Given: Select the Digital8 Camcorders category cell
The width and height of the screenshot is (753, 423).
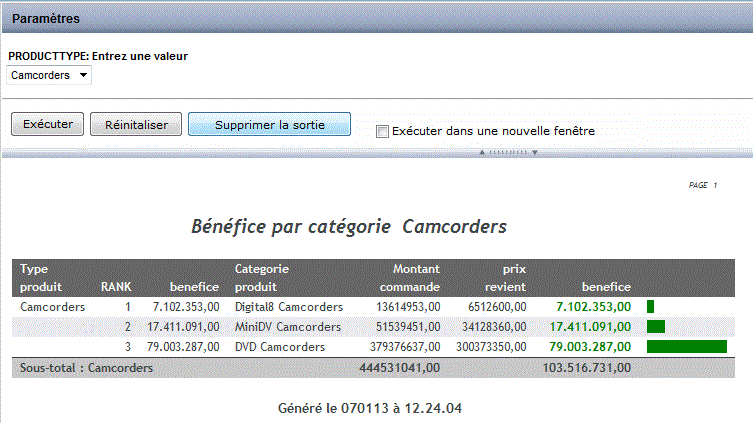Looking at the screenshot, I should 289,307.
